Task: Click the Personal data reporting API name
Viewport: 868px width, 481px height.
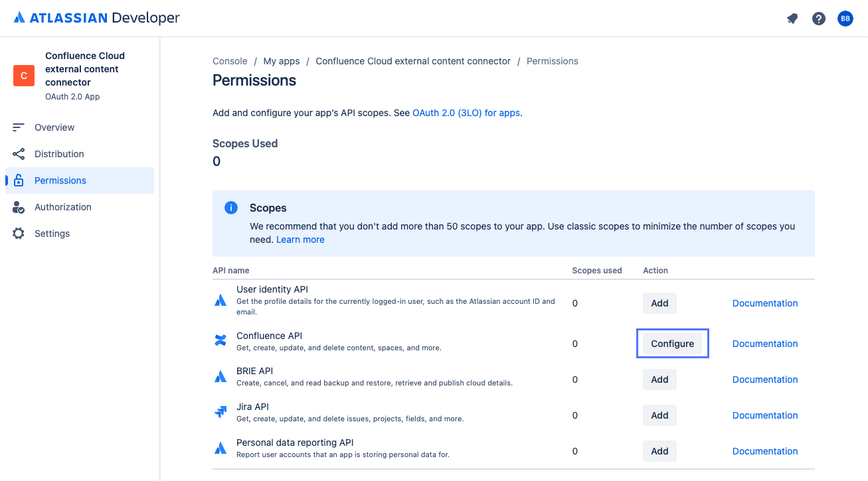Action: pos(295,443)
